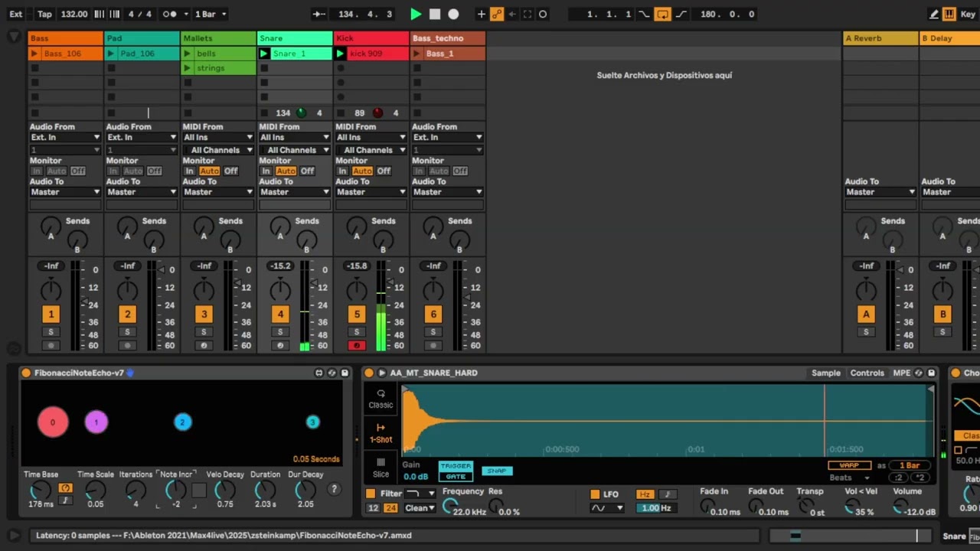Toggle Track 4 Snare activator

pyautogui.click(x=280, y=314)
